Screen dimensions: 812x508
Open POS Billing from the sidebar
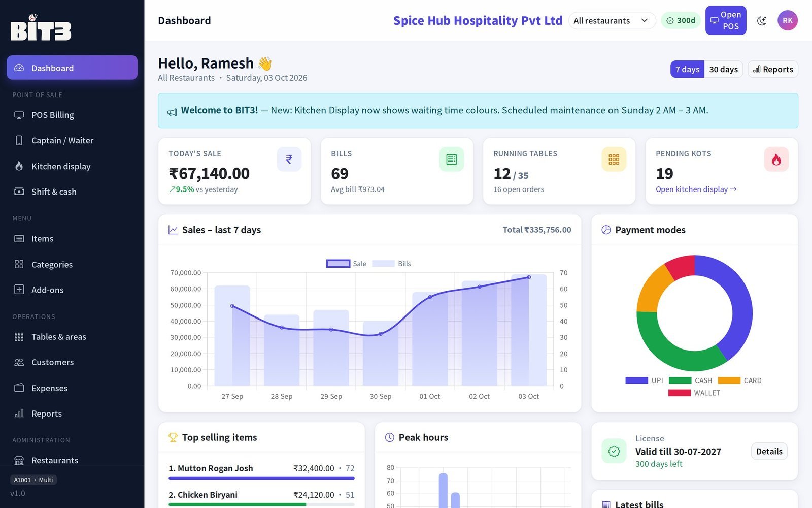72,115
